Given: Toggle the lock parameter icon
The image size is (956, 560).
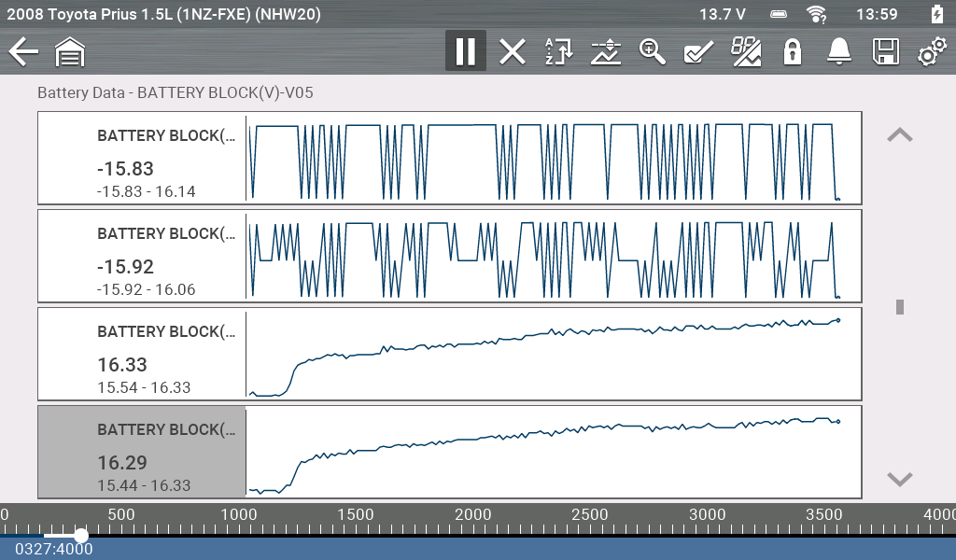Looking at the screenshot, I should click(793, 51).
